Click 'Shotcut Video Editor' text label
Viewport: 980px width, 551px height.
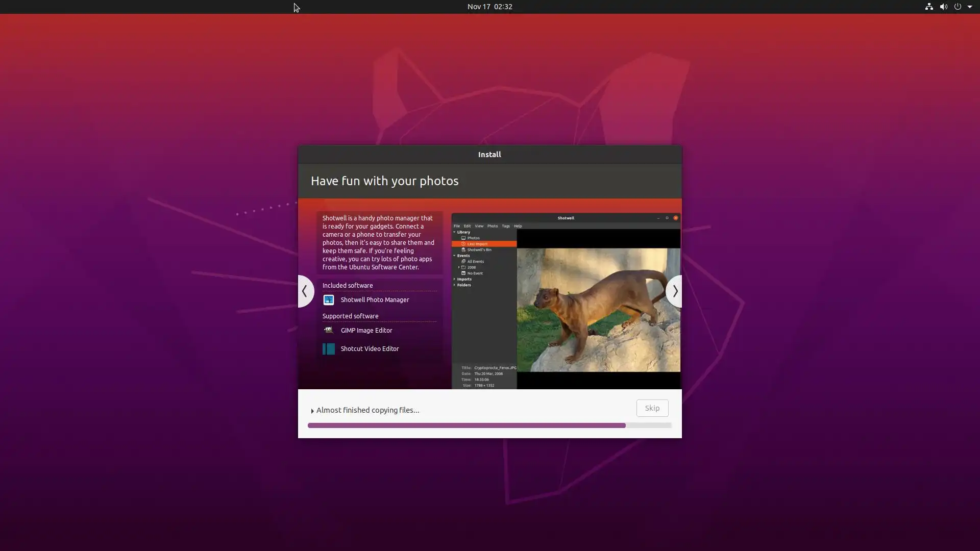(370, 349)
